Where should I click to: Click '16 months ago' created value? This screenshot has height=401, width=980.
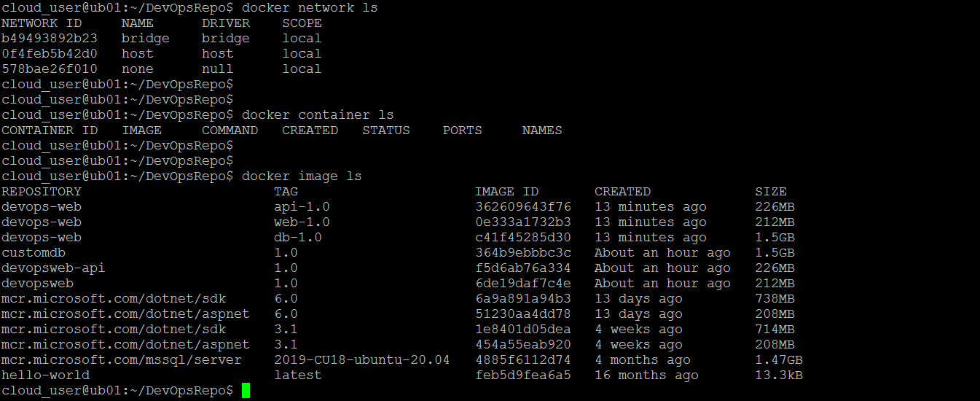[x=646, y=375]
